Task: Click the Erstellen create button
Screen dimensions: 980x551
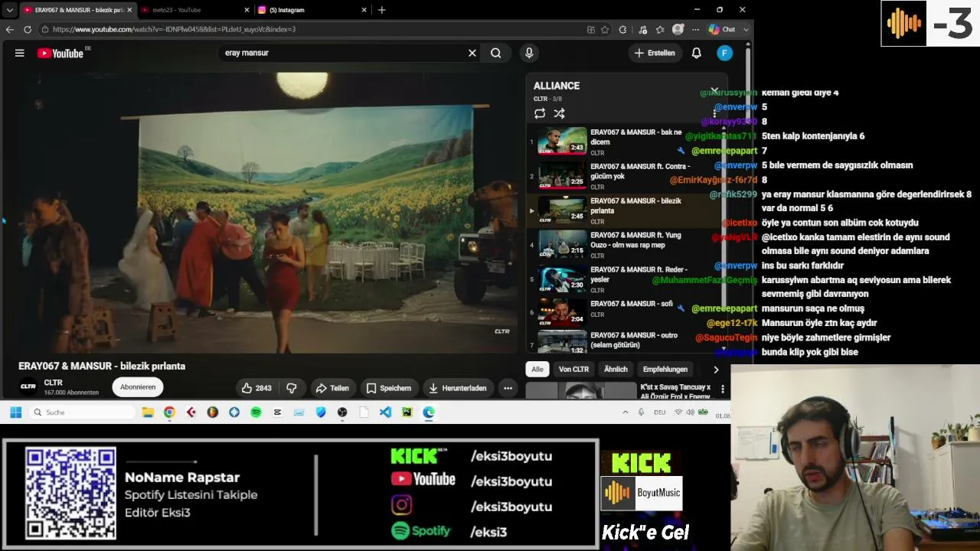Action: pyautogui.click(x=654, y=53)
